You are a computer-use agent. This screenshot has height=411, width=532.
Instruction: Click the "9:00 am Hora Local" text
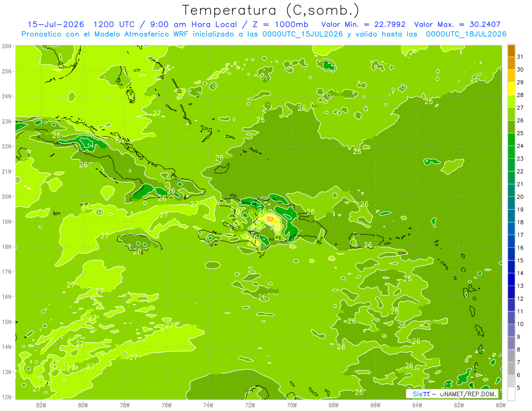coord(195,24)
